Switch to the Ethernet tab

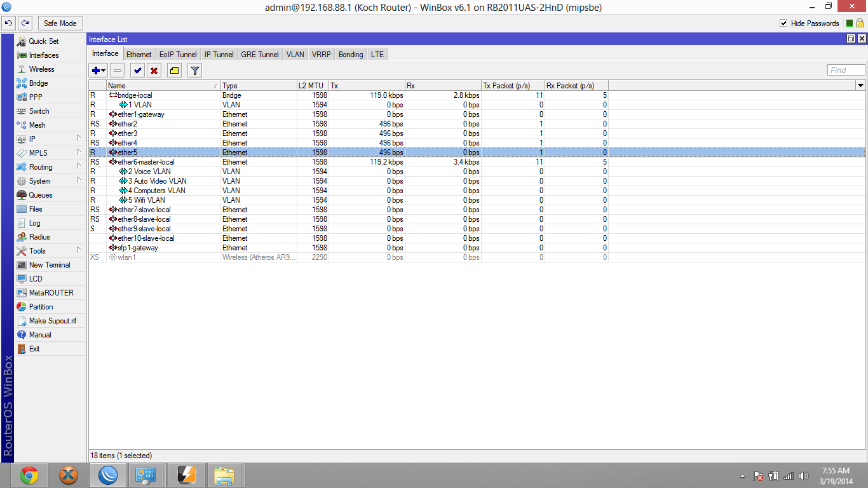(x=139, y=55)
